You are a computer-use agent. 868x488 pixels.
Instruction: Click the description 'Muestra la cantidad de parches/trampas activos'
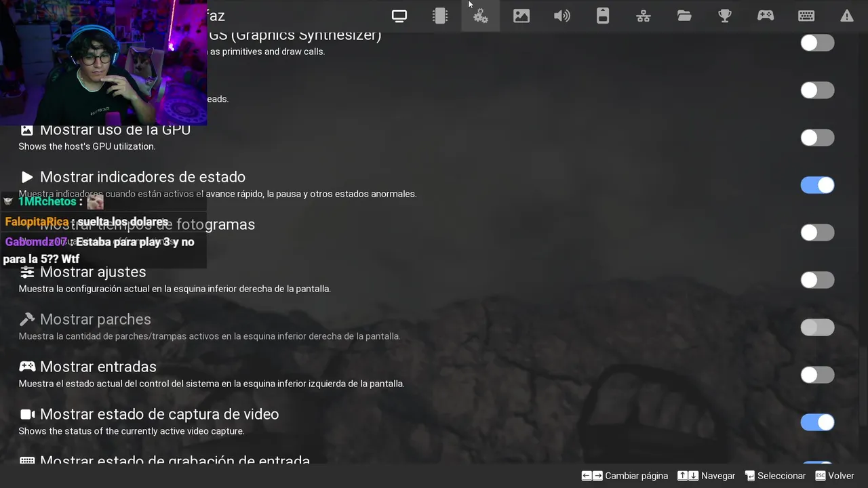pos(210,336)
